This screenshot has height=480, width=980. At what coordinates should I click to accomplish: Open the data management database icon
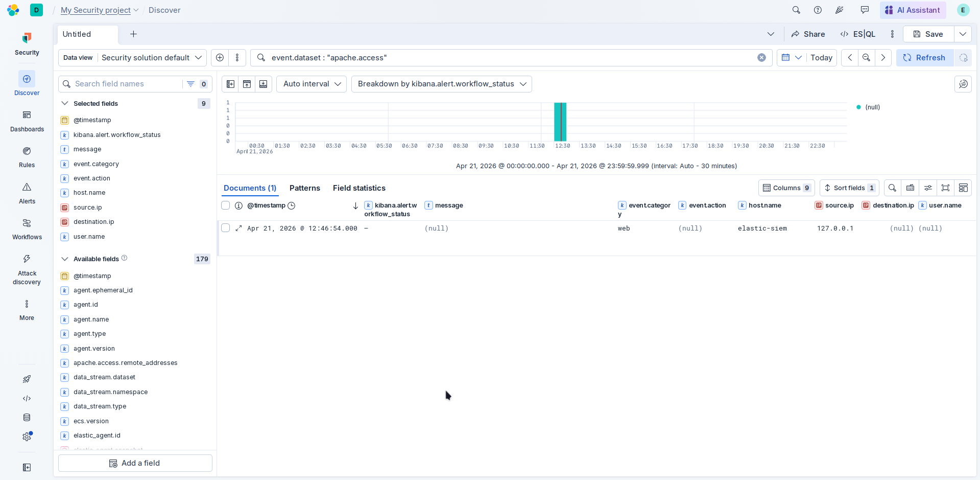(x=27, y=418)
